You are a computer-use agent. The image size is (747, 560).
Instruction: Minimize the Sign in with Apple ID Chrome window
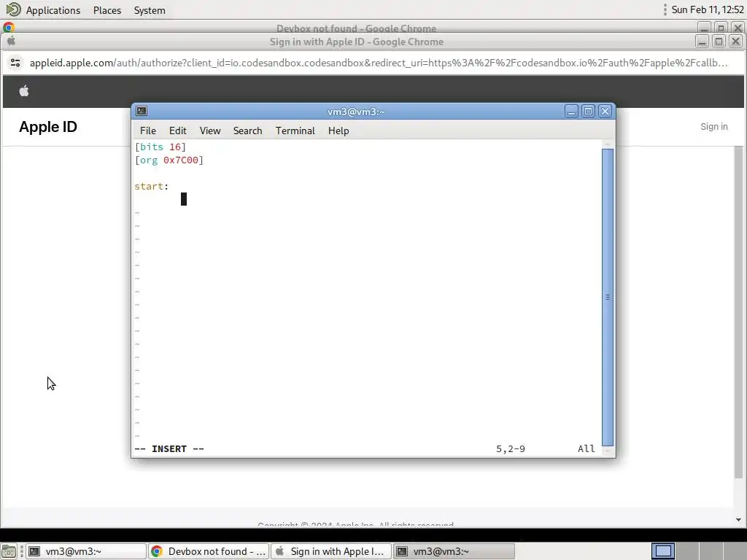702,42
